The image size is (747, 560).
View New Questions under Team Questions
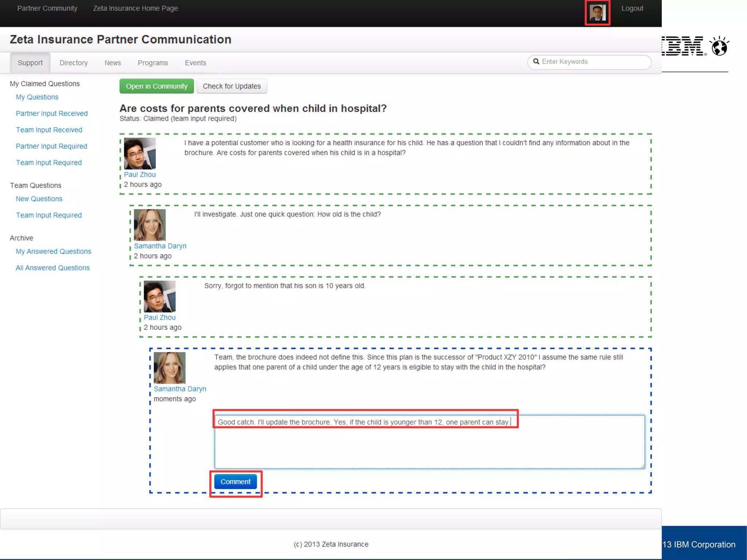point(39,199)
